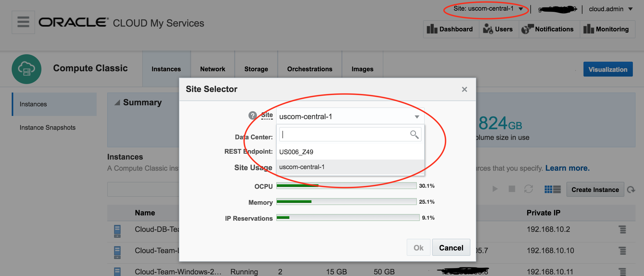
Task: Click the Cancel button
Action: click(451, 248)
